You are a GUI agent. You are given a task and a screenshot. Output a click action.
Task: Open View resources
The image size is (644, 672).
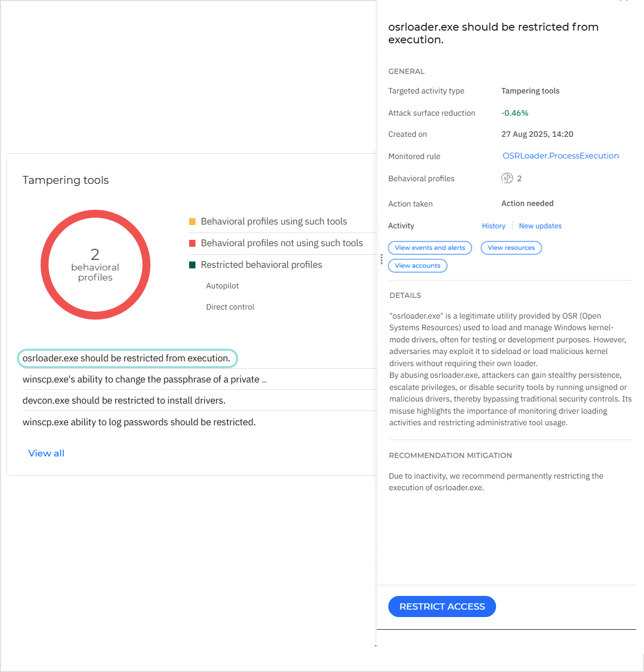pyautogui.click(x=511, y=248)
